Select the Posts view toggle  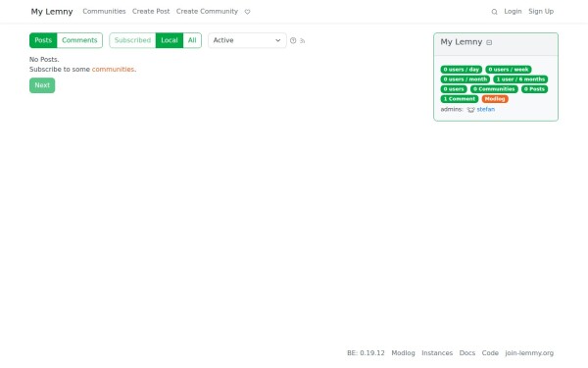[43, 40]
